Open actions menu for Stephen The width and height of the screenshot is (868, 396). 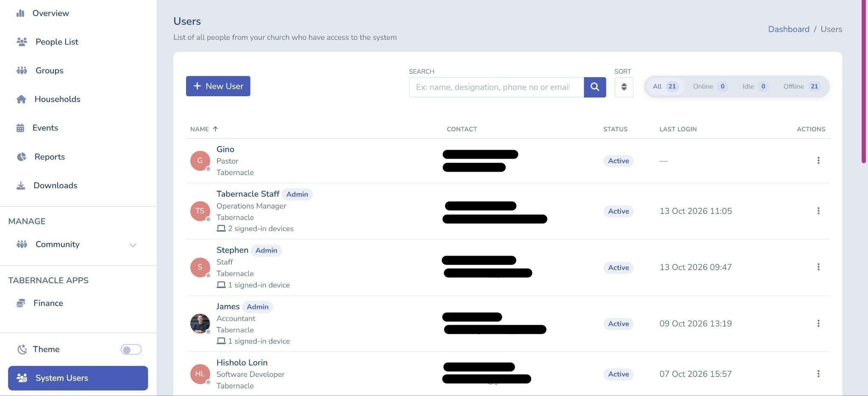[818, 267]
